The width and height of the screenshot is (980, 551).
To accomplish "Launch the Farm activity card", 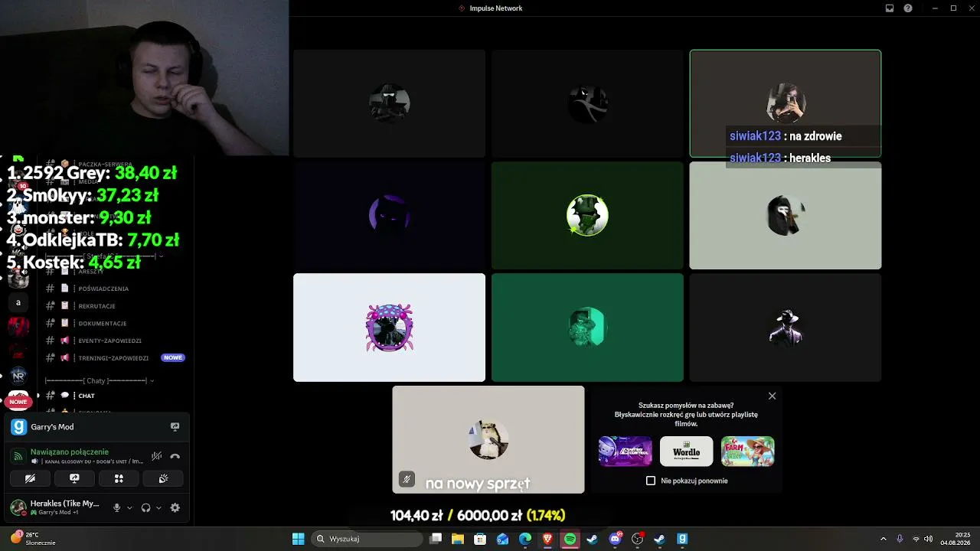I will tap(747, 452).
